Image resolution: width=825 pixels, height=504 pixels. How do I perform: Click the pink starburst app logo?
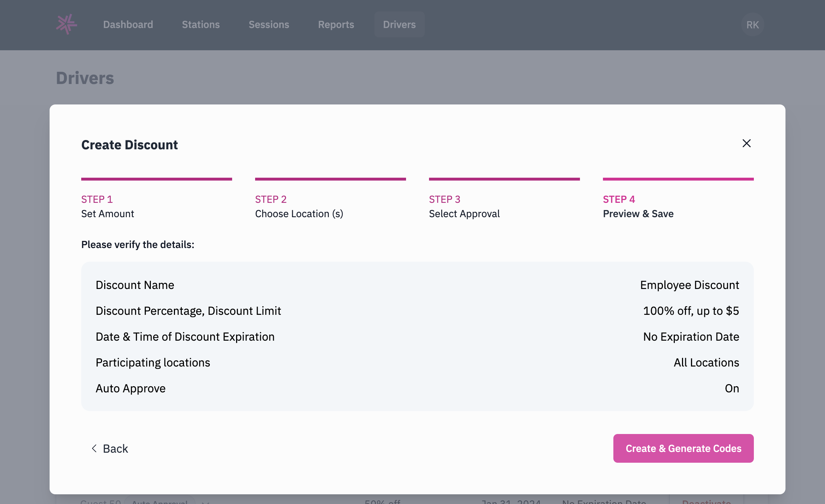point(66,24)
